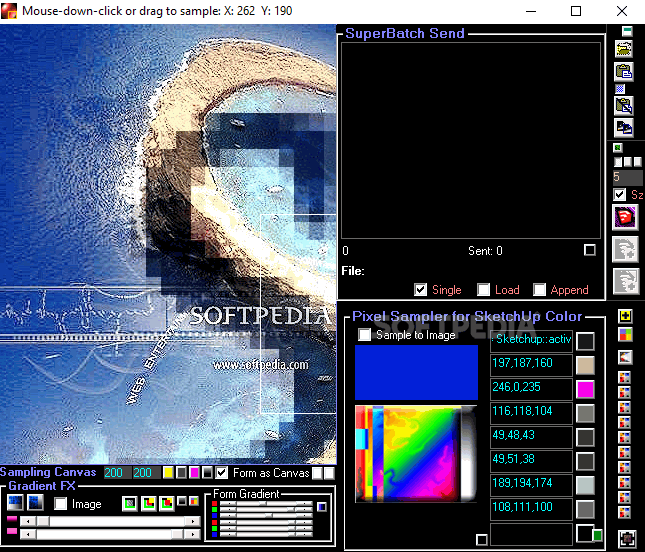Click left arrow of upper Gradient FX scrollbar

point(28,521)
